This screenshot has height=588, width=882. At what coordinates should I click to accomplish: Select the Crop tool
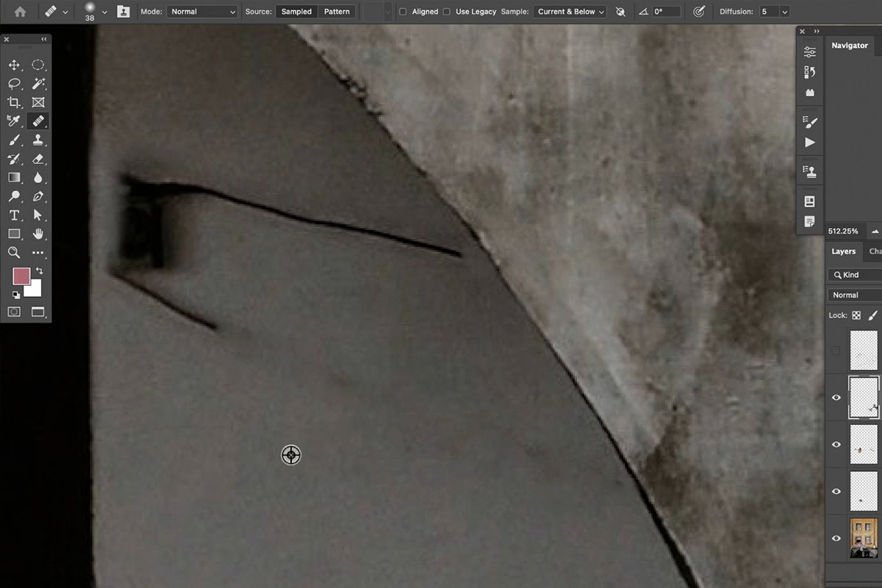[x=14, y=103]
